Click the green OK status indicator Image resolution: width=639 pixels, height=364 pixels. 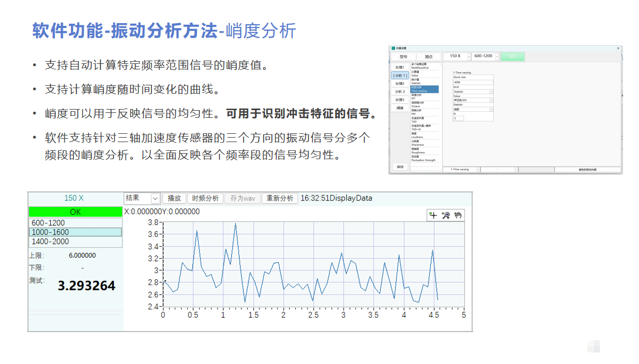click(74, 212)
